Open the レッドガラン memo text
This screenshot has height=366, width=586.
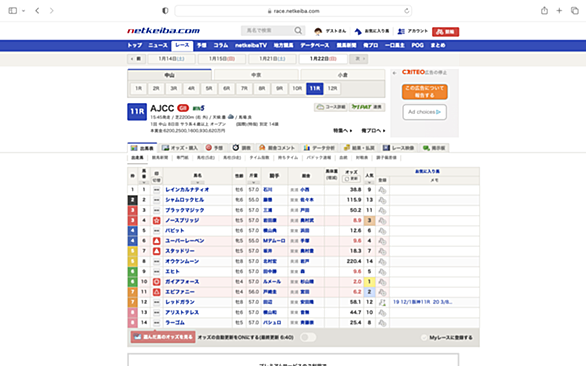pyautogui.click(x=422, y=302)
